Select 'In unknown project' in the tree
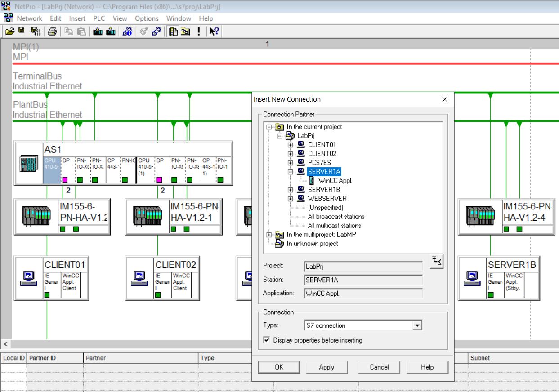559x392 pixels. coord(312,244)
